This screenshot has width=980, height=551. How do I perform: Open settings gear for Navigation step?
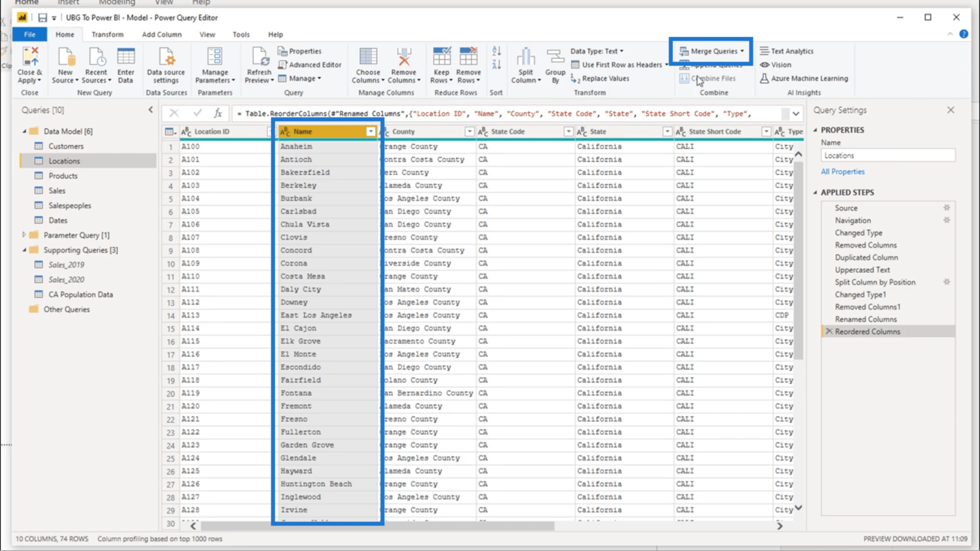pyautogui.click(x=947, y=220)
